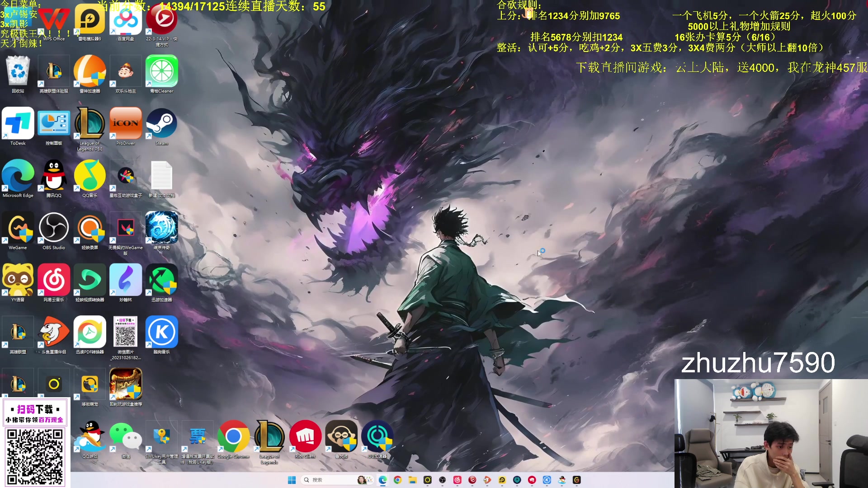Switch to Riot Client in the taskbar
Viewport: 868px width, 488px height.
[532, 480]
